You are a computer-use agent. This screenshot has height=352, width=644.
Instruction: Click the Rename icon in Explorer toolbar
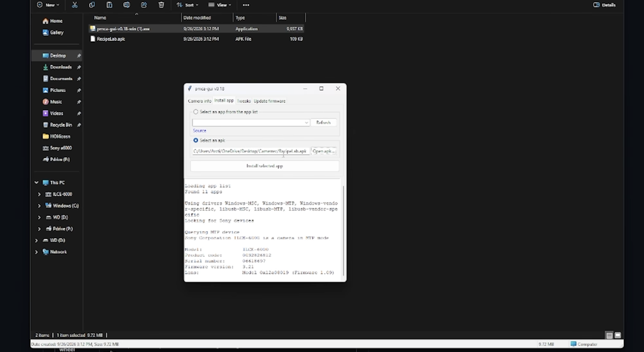click(x=126, y=5)
